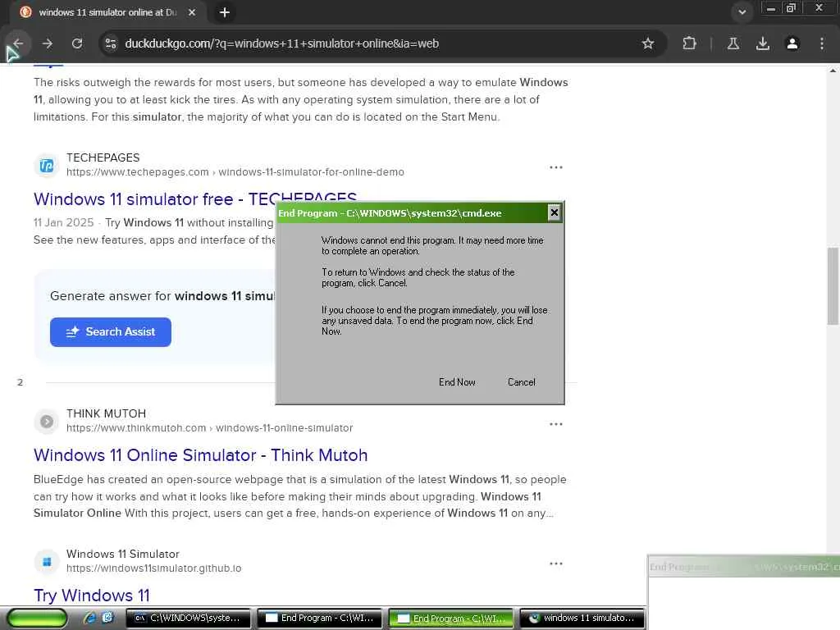Open a new browser tab

tap(225, 11)
